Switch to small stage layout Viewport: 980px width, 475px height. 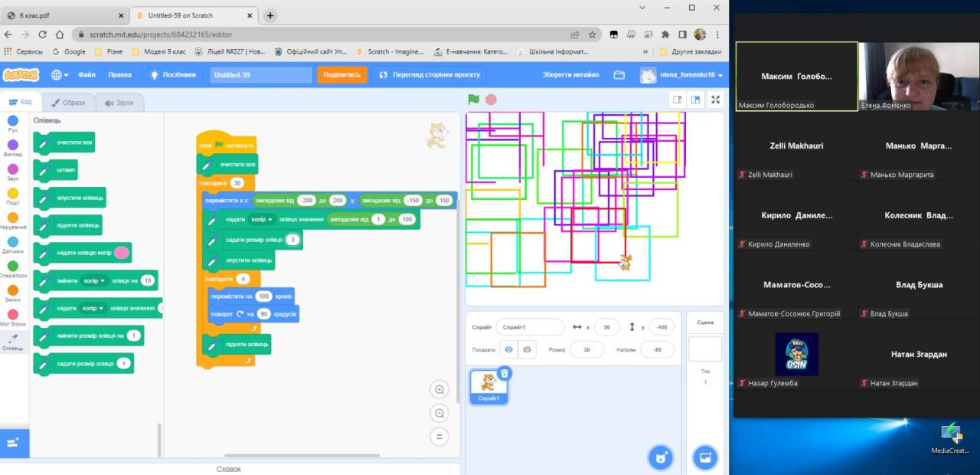point(677,100)
